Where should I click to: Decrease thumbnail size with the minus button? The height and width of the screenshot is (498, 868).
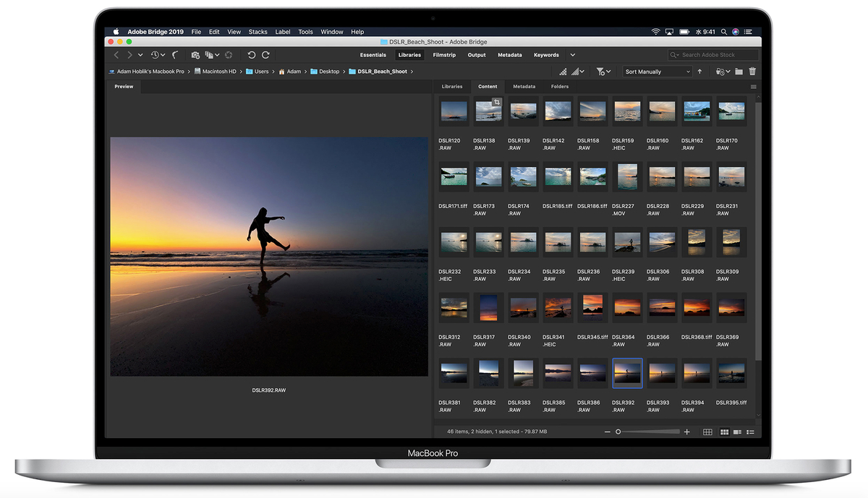[x=608, y=432]
